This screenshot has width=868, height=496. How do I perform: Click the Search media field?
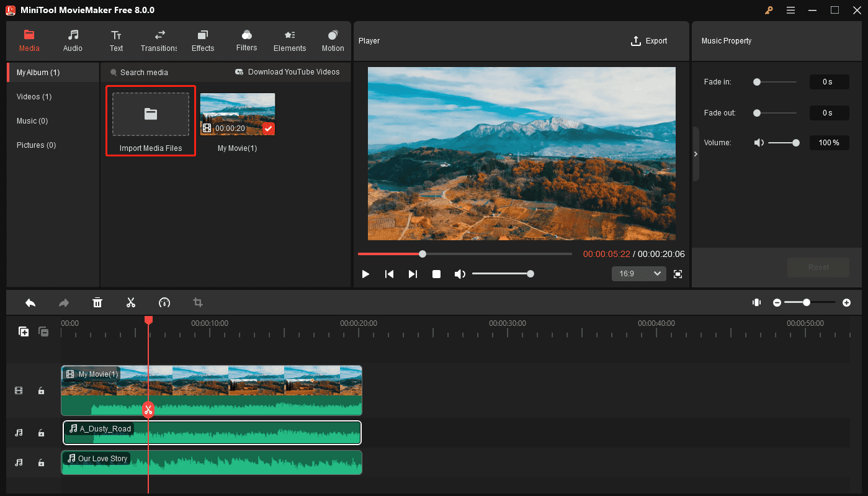(x=144, y=73)
